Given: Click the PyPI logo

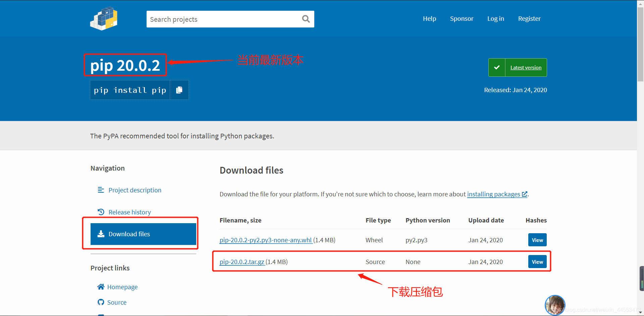Looking at the screenshot, I should point(104,19).
